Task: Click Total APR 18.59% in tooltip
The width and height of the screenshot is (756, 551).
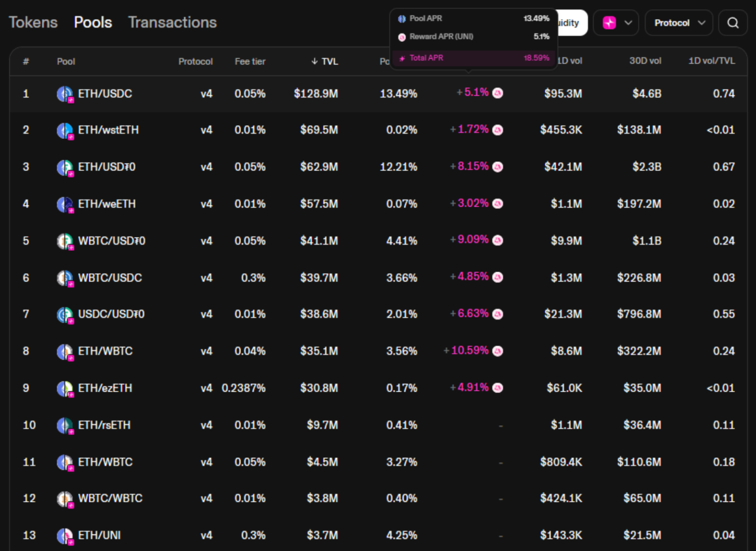Action: (474, 58)
